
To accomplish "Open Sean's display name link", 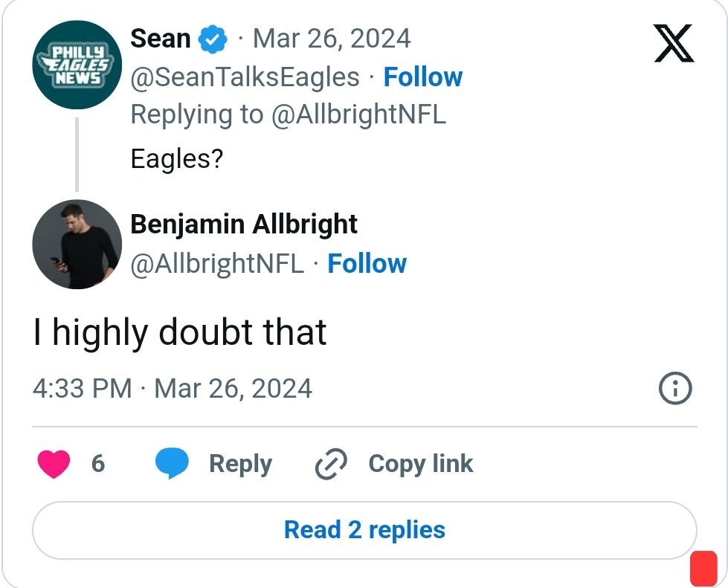I will [x=160, y=38].
